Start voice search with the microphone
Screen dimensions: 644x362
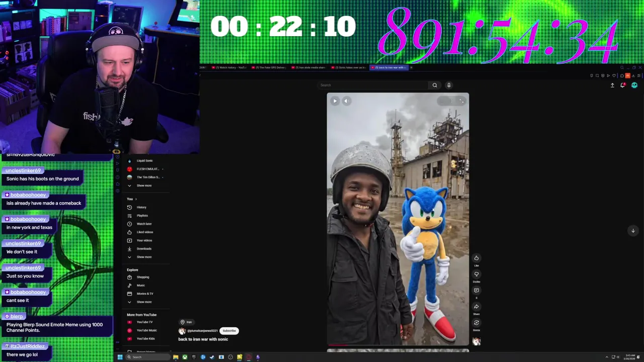(449, 85)
